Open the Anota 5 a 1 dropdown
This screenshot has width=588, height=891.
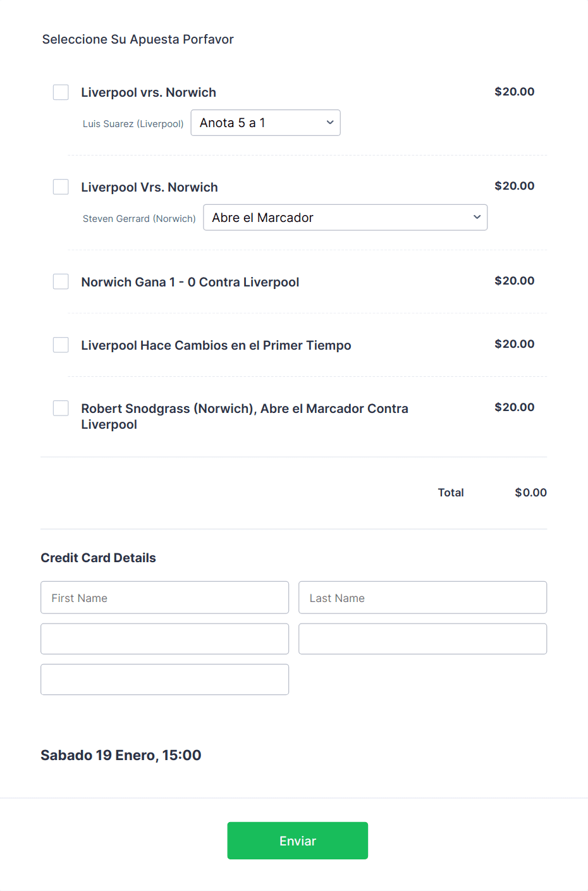pyautogui.click(x=266, y=123)
